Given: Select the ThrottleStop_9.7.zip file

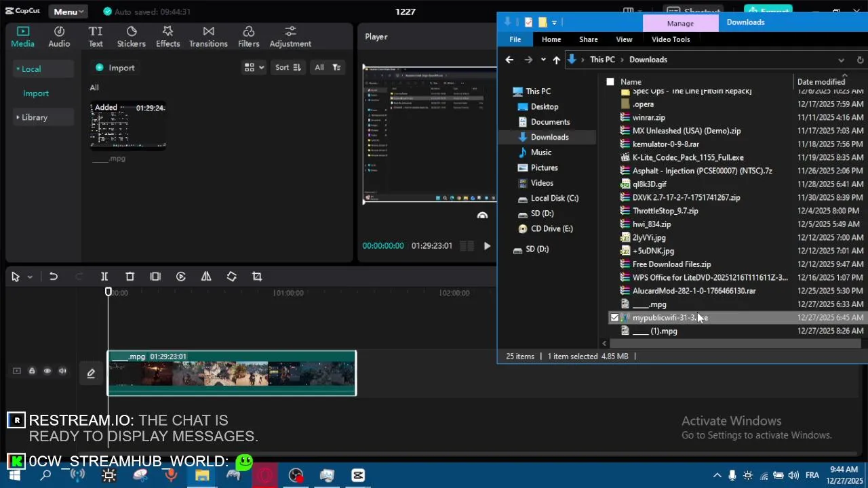Looking at the screenshot, I should [665, 211].
